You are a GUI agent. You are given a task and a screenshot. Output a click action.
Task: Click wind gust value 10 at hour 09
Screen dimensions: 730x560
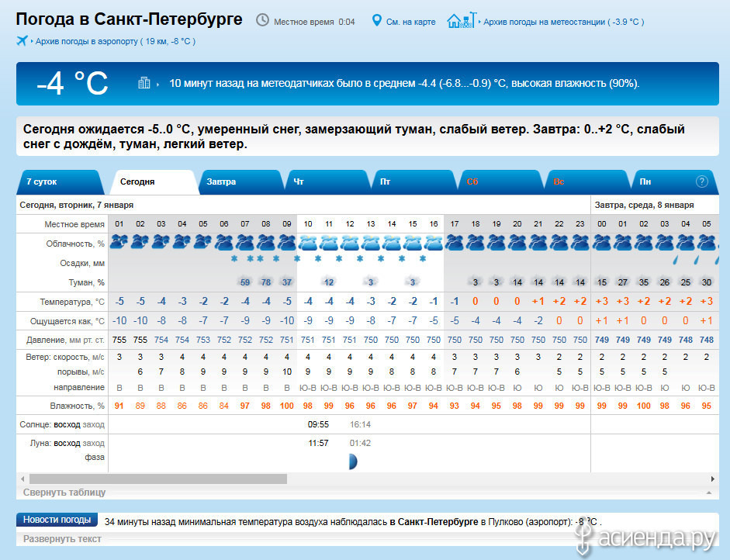(287, 372)
